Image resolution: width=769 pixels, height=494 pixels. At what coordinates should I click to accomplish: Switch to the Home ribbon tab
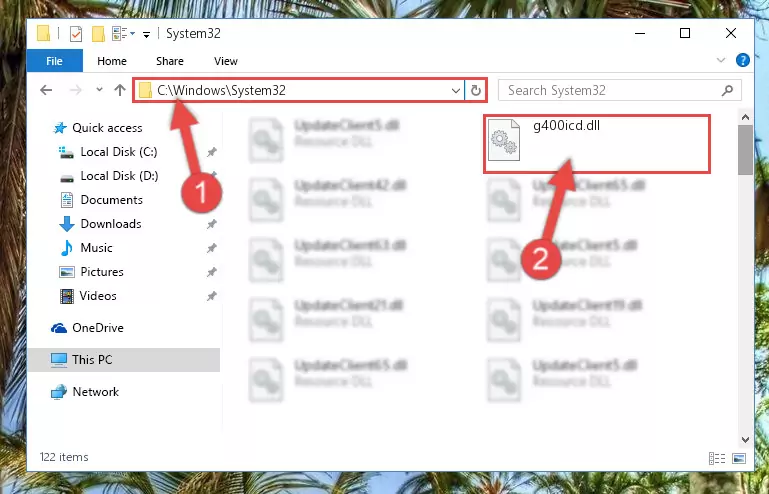click(112, 61)
